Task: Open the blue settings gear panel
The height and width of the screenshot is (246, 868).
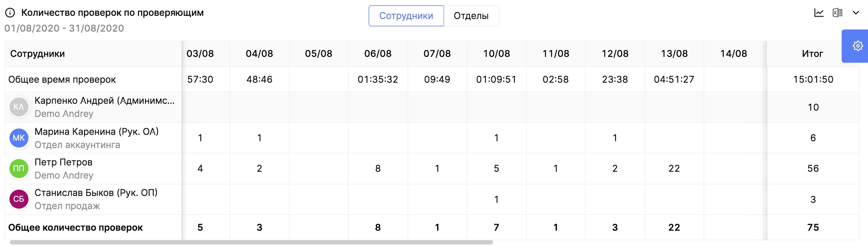Action: click(x=857, y=46)
